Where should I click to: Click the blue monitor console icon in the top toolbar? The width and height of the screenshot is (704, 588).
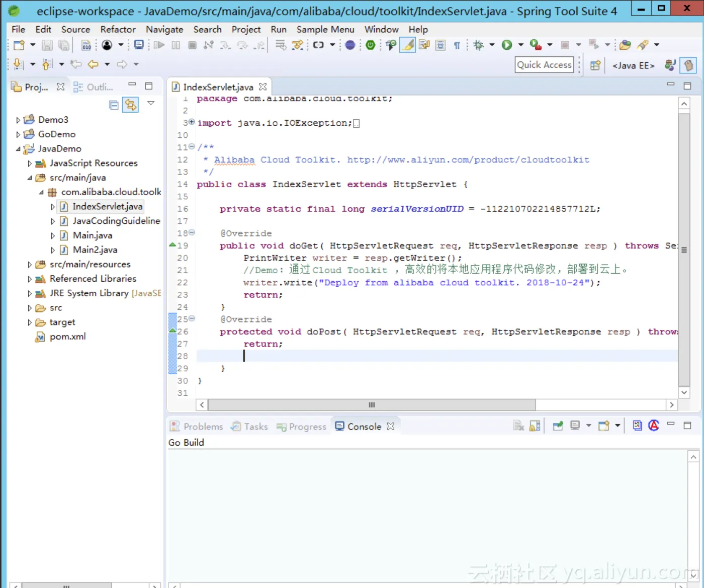tap(139, 45)
